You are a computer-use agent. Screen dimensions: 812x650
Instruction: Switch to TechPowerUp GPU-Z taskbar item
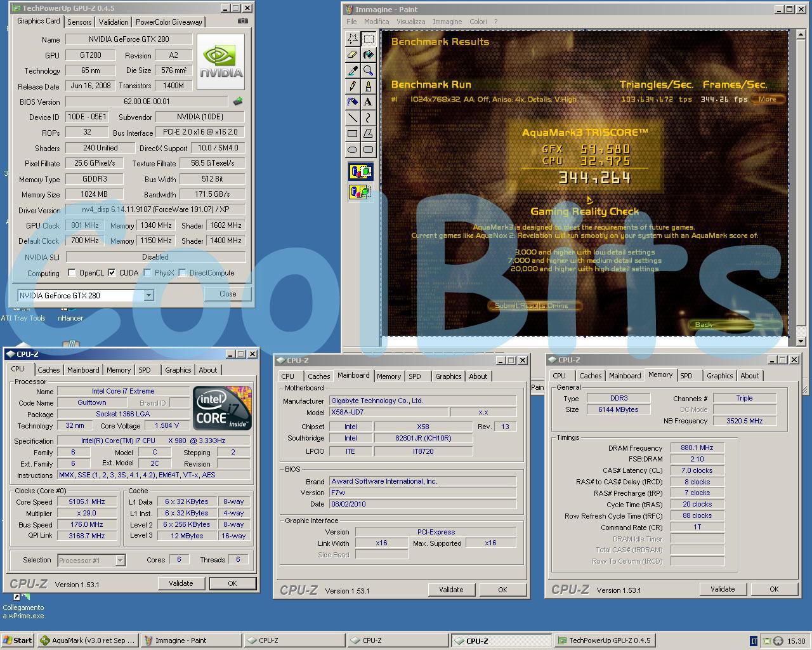603,640
